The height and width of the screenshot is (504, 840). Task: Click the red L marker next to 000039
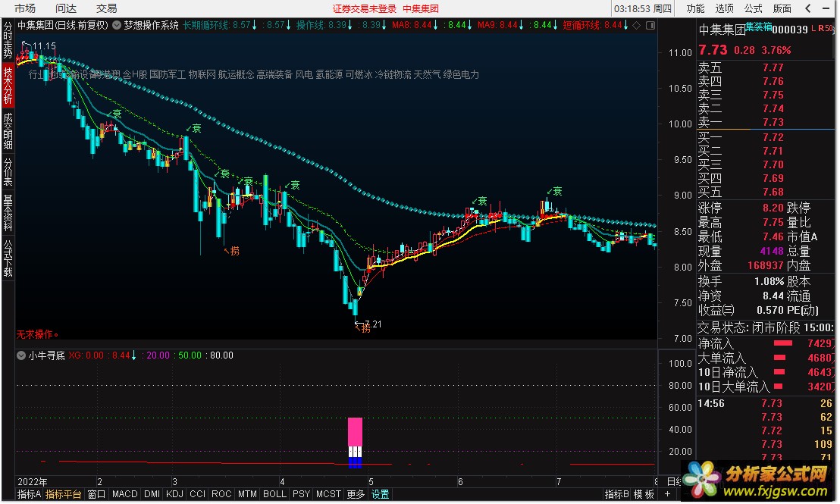pyautogui.click(x=813, y=28)
